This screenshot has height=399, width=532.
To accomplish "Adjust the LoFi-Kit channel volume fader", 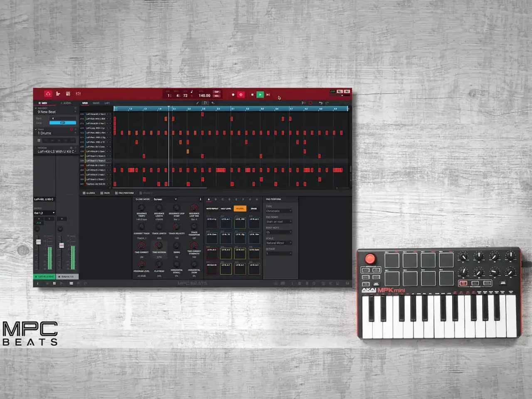I will [39, 242].
